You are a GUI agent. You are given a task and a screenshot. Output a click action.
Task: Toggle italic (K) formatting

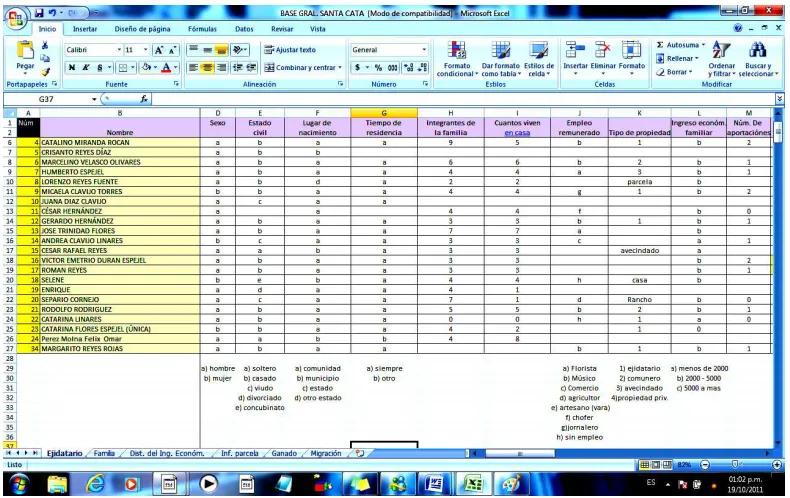pos(86,67)
